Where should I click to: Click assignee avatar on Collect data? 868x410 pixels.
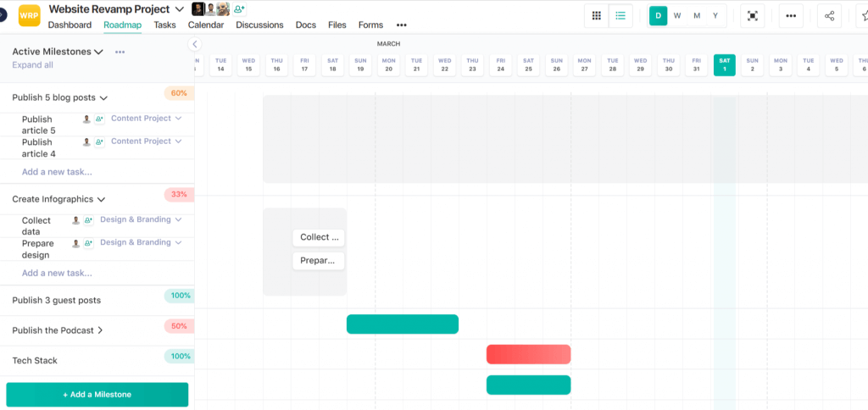tap(75, 220)
